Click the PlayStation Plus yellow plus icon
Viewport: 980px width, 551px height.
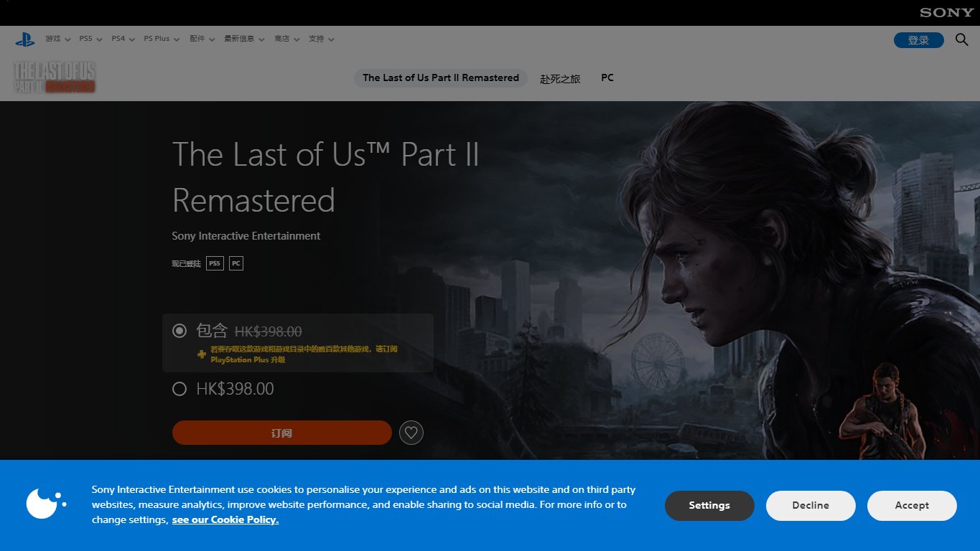(202, 354)
